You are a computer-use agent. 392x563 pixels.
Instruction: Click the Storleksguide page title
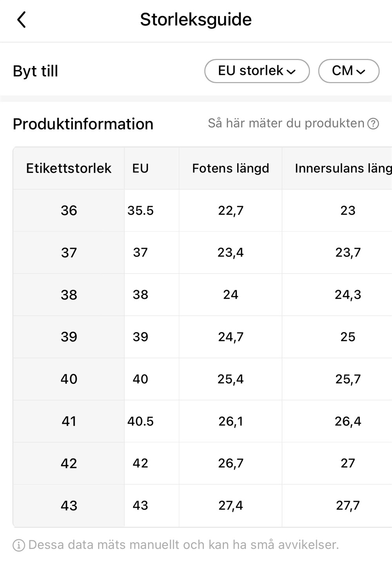click(x=196, y=20)
